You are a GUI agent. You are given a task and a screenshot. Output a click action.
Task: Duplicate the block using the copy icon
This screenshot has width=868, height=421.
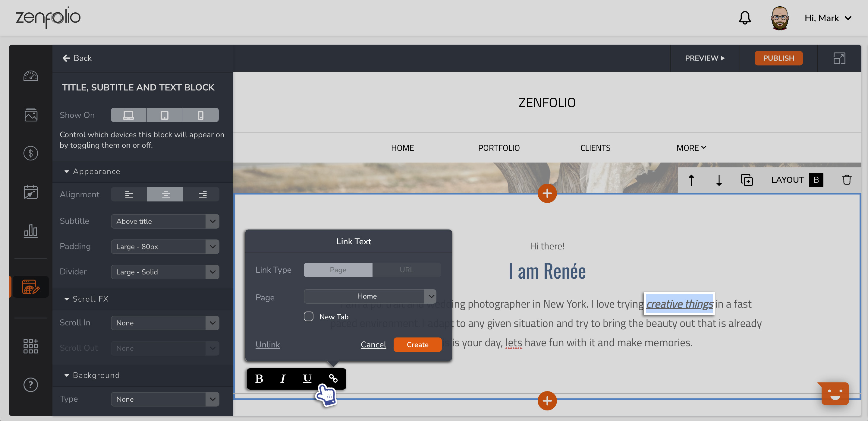(747, 180)
